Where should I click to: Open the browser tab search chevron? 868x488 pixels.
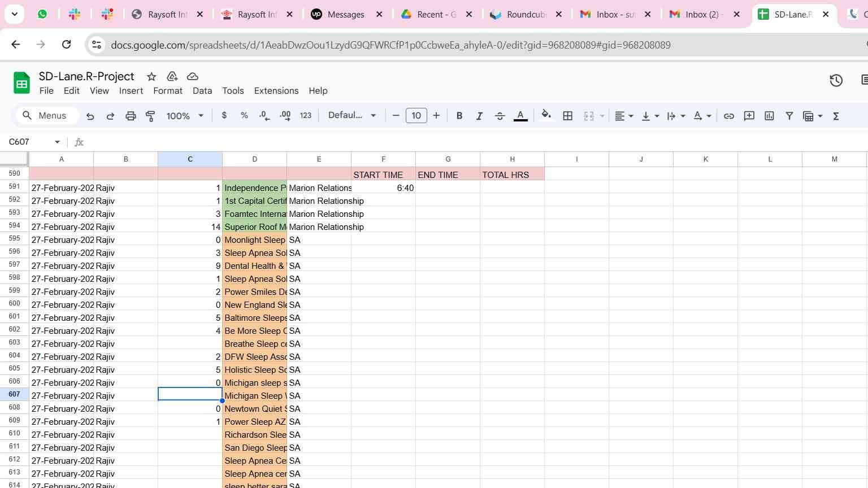click(x=14, y=14)
